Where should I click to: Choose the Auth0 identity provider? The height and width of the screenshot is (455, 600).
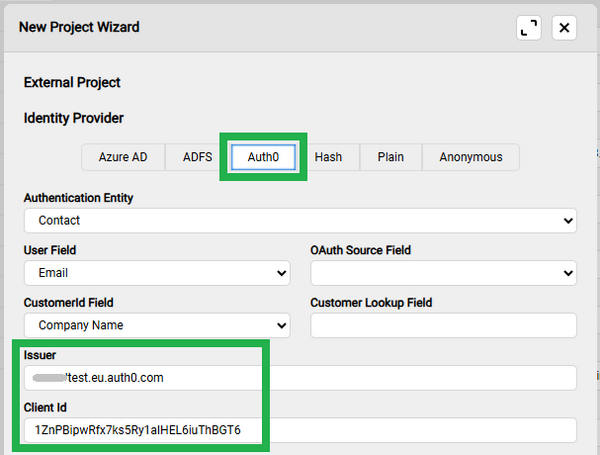263,157
